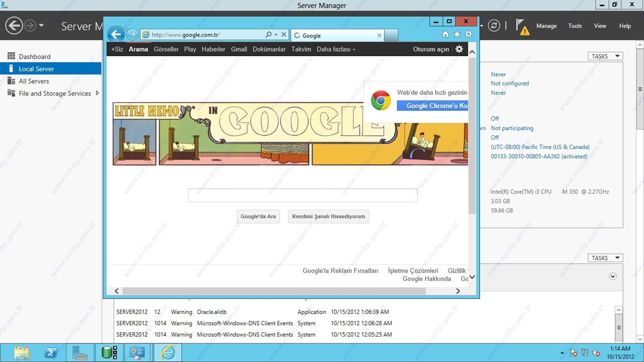Click Google Hakkında link

[x=427, y=279]
